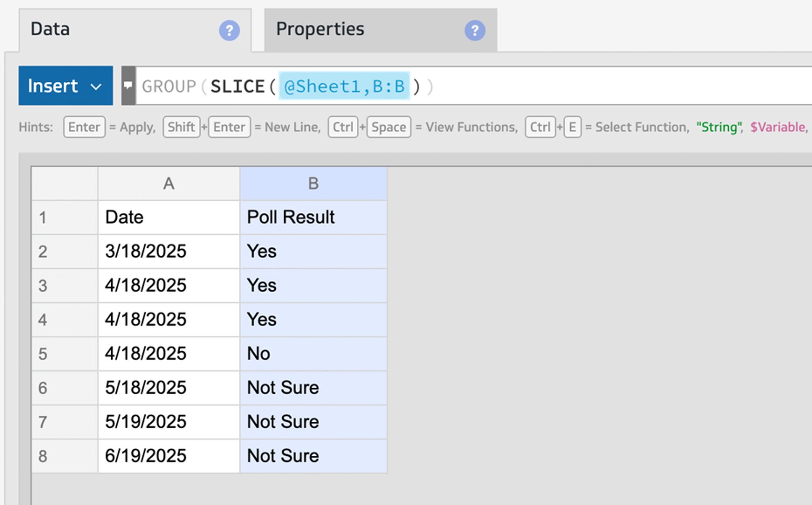The width and height of the screenshot is (812, 505).
Task: Select row 5 header
Action: [x=64, y=354]
